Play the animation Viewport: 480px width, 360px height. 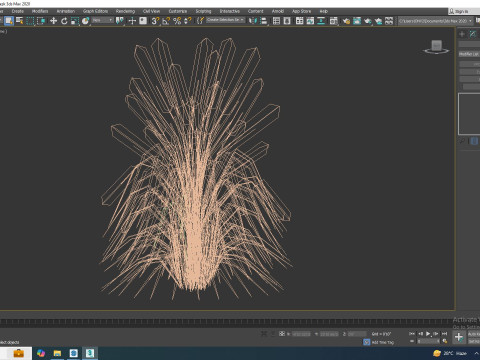coord(428,333)
